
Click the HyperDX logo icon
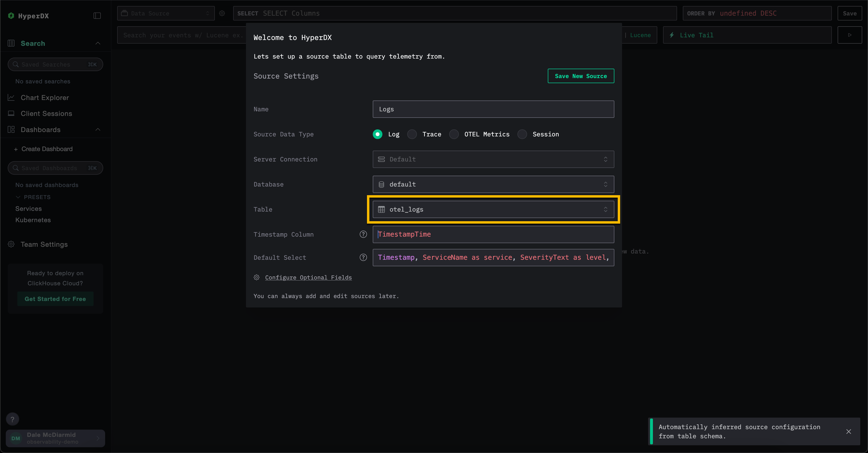11,16
